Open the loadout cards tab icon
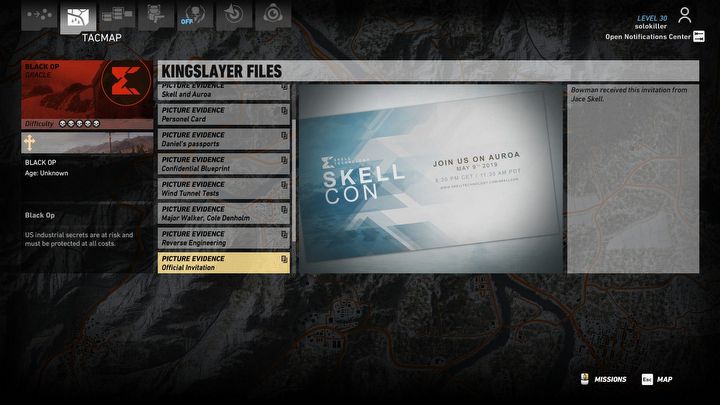The image size is (720, 405). [x=116, y=15]
